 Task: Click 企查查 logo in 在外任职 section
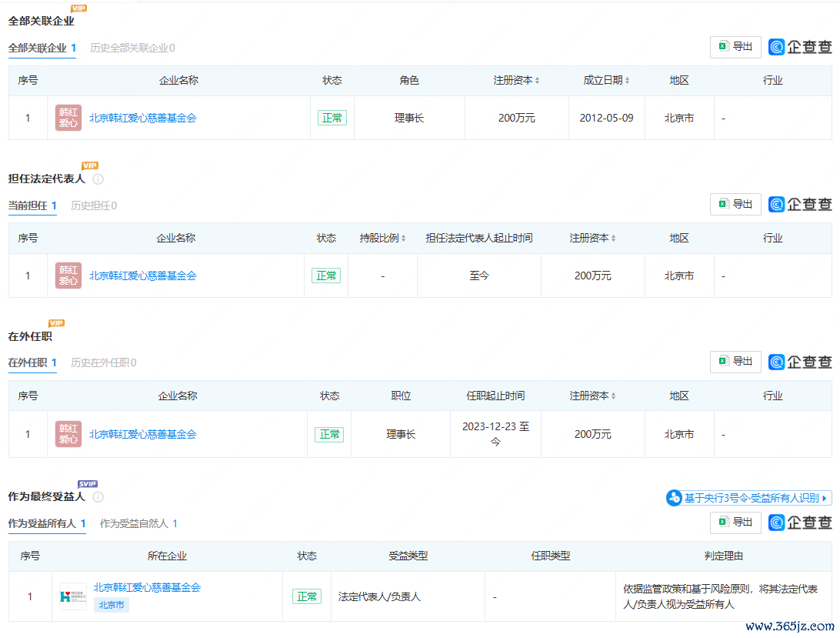click(800, 362)
